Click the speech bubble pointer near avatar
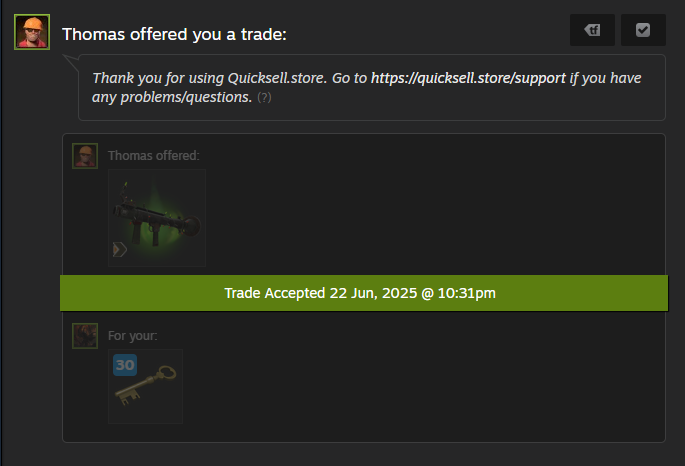Viewport: 685px width, 466px height. [x=70, y=62]
